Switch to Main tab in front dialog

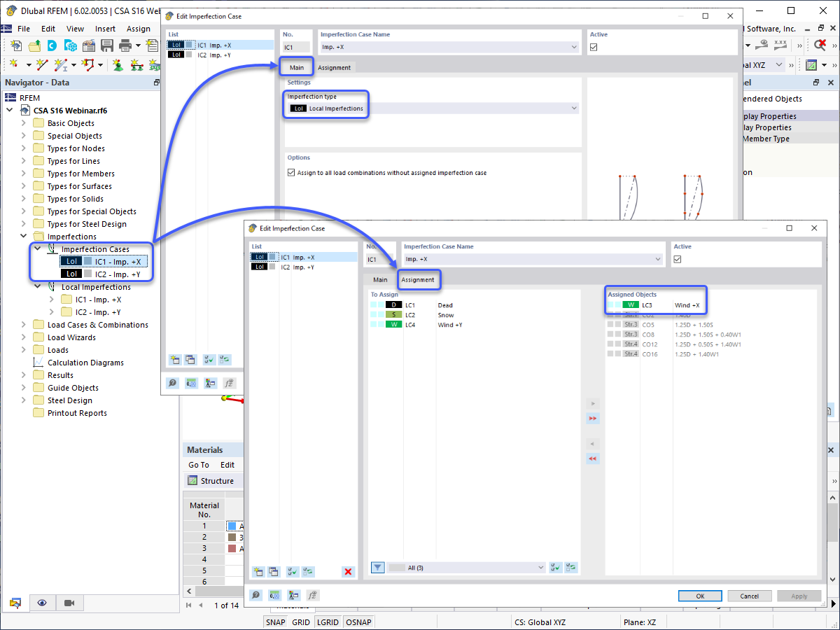coord(380,280)
